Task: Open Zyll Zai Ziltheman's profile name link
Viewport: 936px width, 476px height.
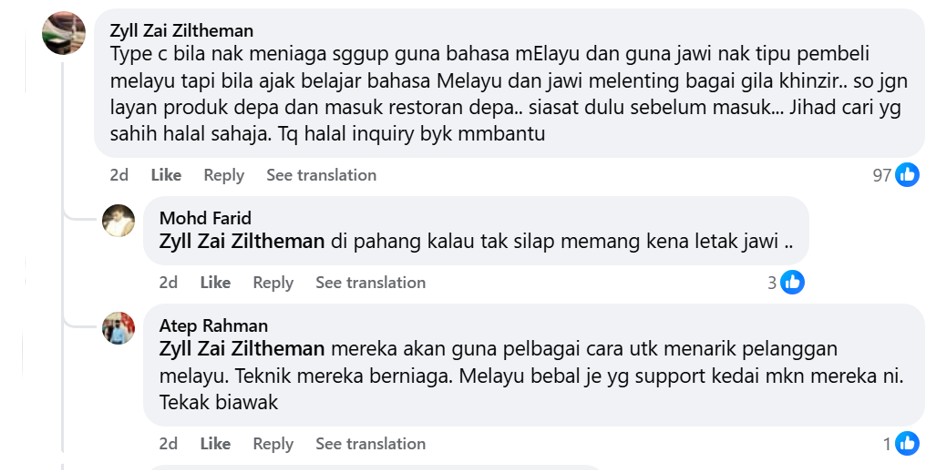Action: [181, 31]
